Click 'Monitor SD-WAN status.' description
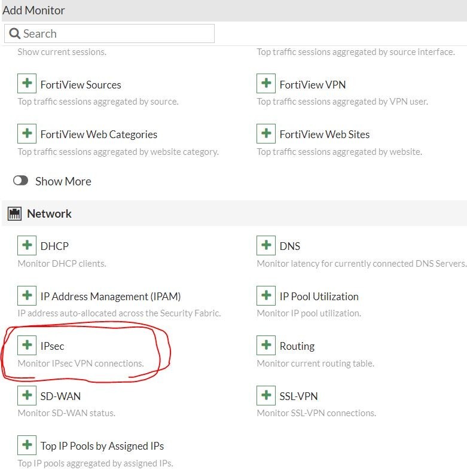The width and height of the screenshot is (467, 476). coord(66,413)
